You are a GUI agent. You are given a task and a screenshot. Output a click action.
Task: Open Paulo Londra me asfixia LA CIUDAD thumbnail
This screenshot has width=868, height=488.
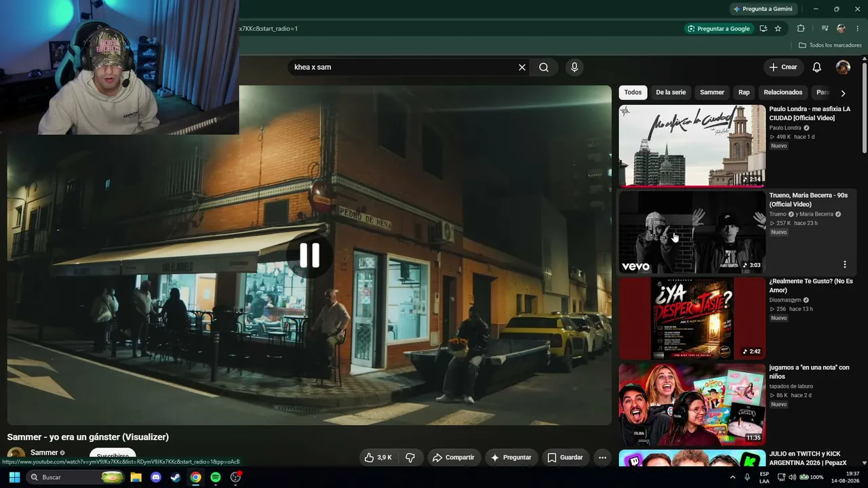click(x=692, y=146)
